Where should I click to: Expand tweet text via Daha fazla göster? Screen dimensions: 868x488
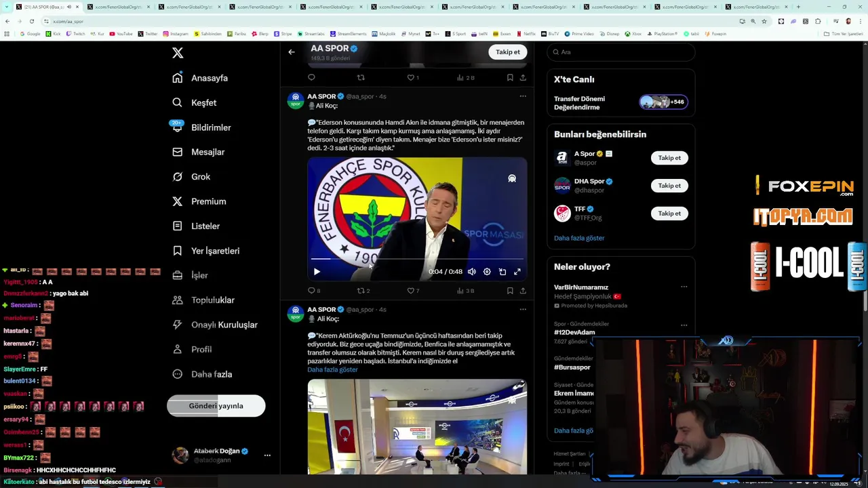coord(332,370)
